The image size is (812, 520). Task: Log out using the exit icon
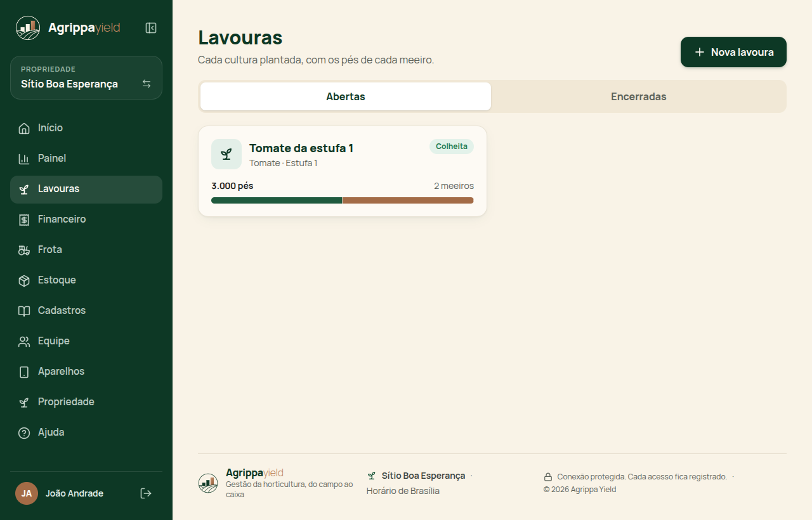pyautogui.click(x=146, y=493)
